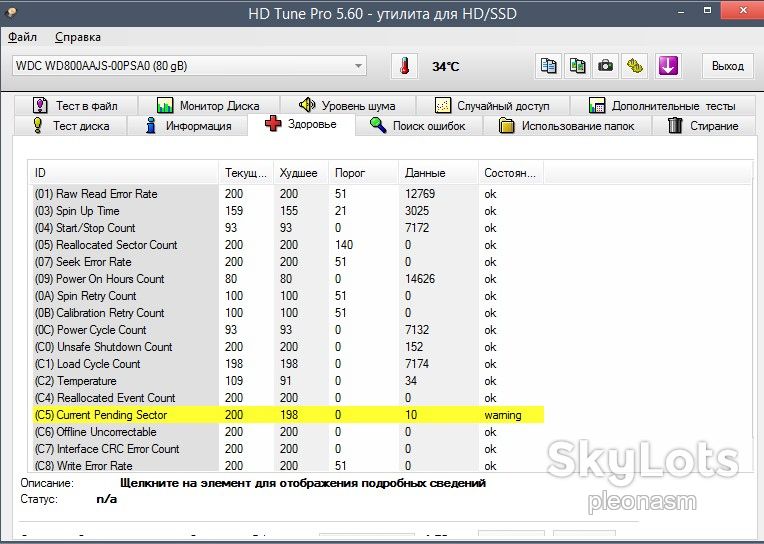The width and height of the screenshot is (764, 544).
Task: Switch to the Использование папок tab
Action: click(x=567, y=126)
